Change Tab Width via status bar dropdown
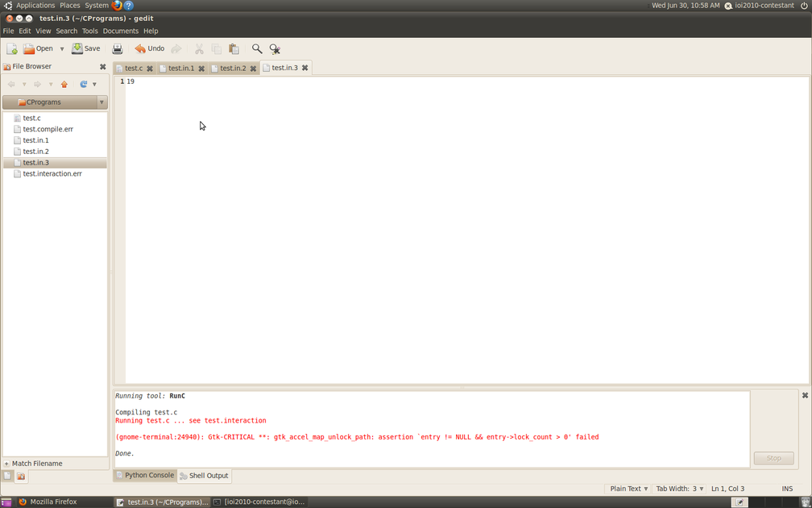 click(679, 489)
